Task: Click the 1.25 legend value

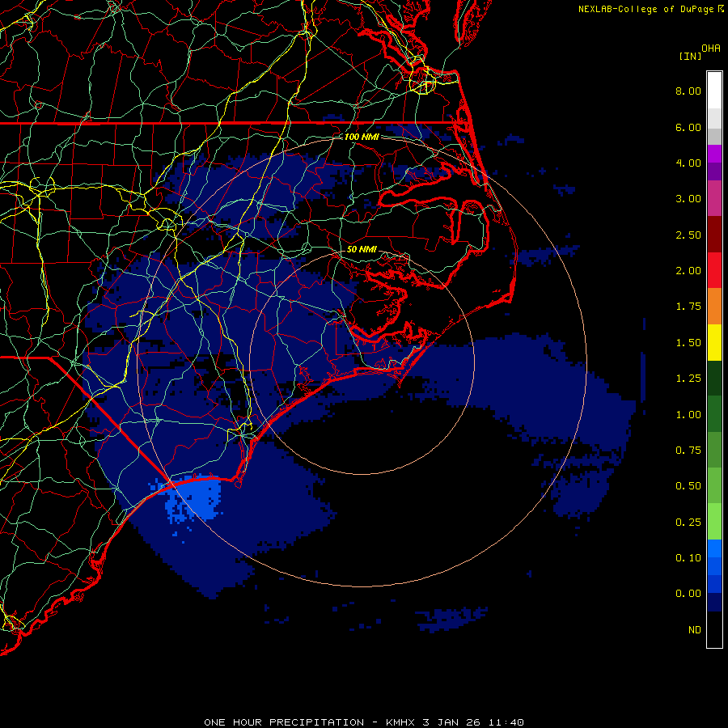Action: 688,379
